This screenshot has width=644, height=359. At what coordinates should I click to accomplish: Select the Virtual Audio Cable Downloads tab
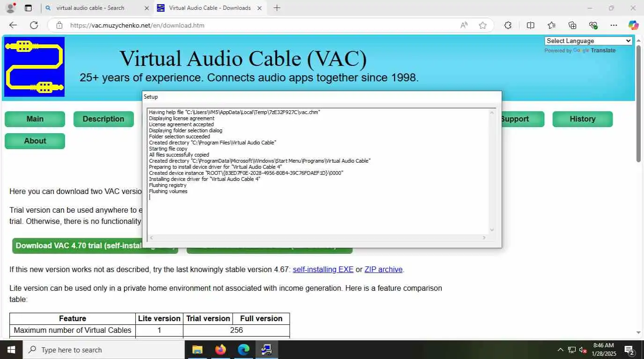click(210, 8)
